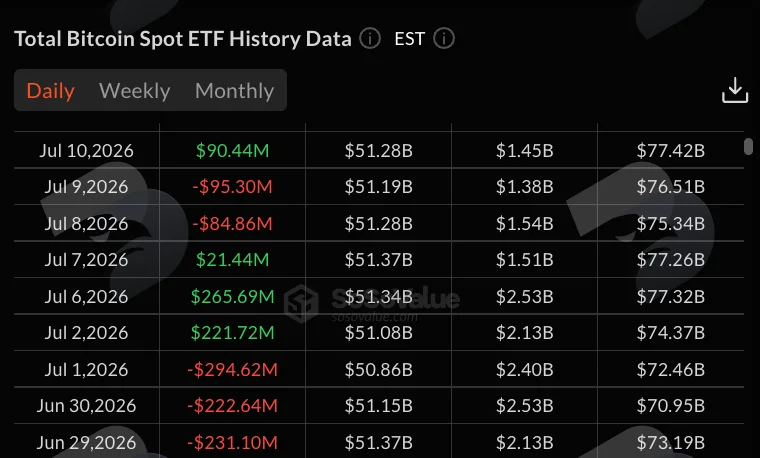Switch to Monthly view
The width and height of the screenshot is (760, 458).
pos(235,91)
